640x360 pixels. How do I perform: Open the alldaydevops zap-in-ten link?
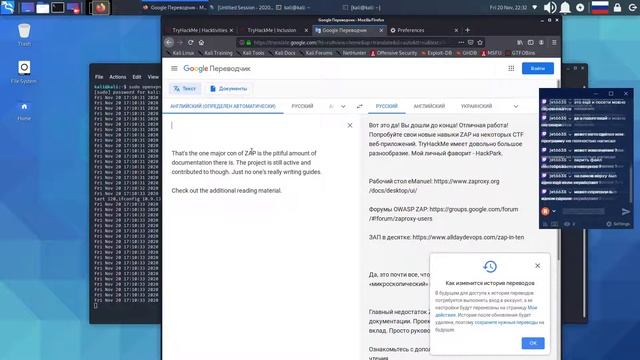pos(468,237)
